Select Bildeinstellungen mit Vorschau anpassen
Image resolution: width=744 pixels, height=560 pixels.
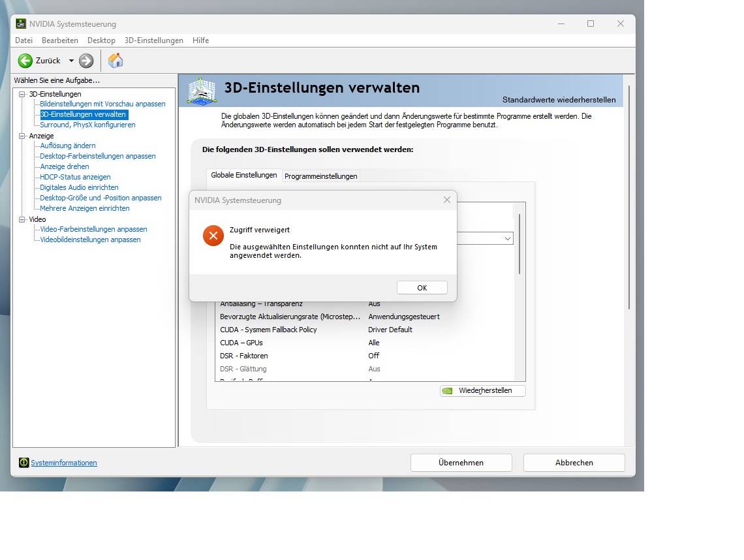click(x=102, y=104)
